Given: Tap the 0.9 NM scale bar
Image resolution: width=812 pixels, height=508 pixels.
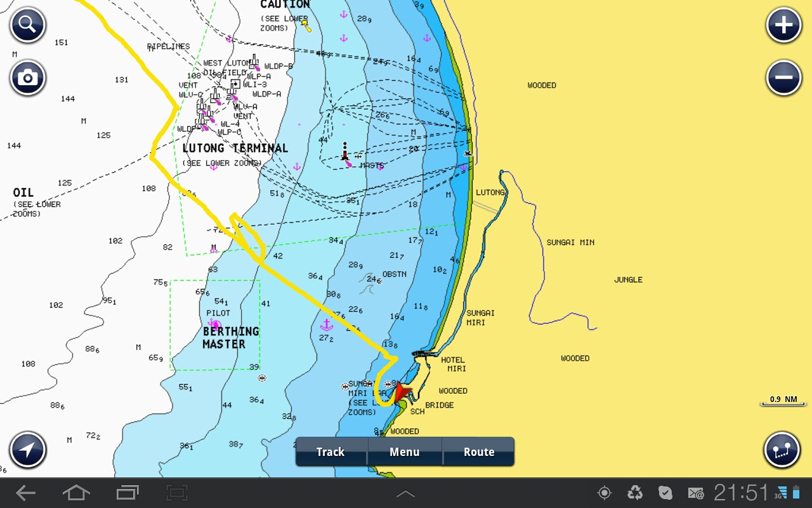Looking at the screenshot, I should point(783,401).
